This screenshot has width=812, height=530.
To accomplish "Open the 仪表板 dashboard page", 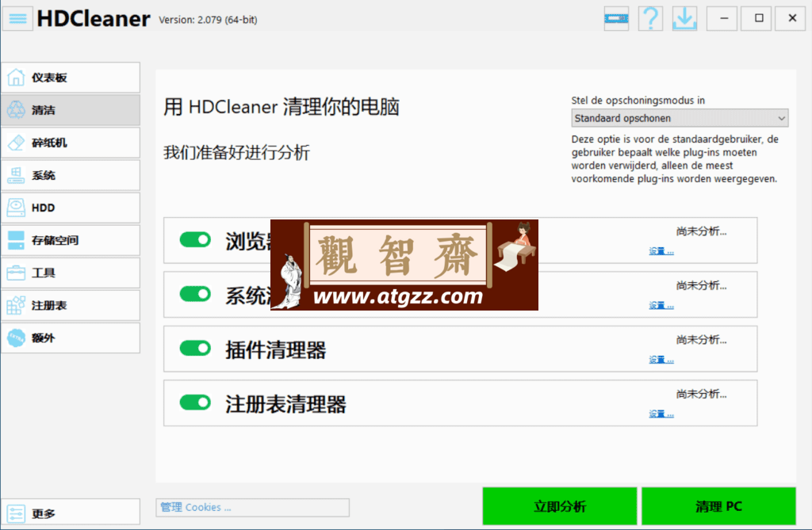I will click(71, 78).
